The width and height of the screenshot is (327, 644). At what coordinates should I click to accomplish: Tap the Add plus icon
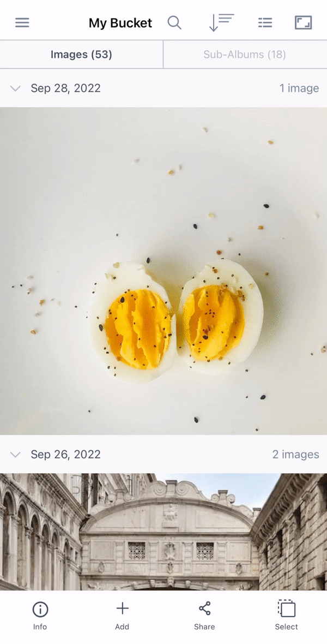(122, 609)
